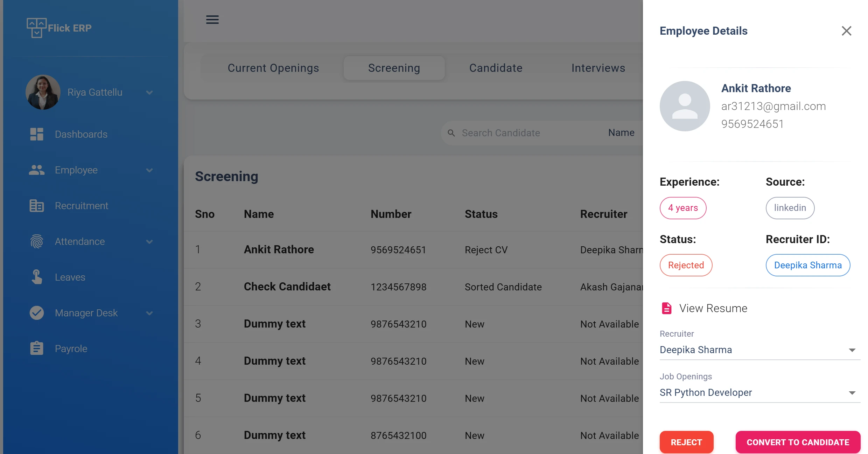The height and width of the screenshot is (454, 868).
Task: Open the Job Openings dropdown
Action: coord(759,393)
